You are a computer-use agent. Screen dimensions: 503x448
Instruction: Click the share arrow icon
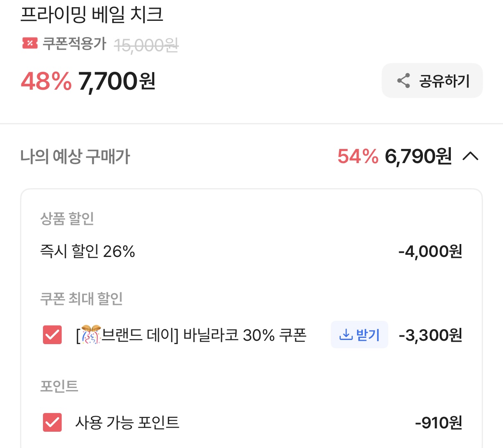[403, 81]
